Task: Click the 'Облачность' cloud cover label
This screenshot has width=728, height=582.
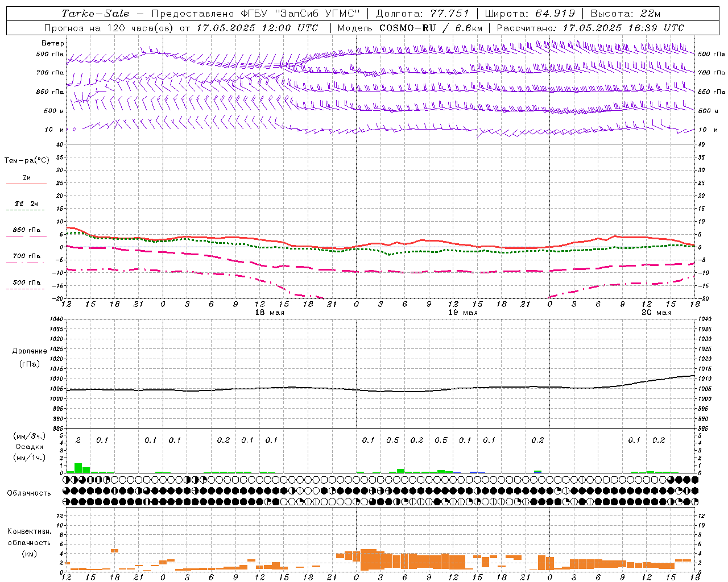Action: point(29,493)
